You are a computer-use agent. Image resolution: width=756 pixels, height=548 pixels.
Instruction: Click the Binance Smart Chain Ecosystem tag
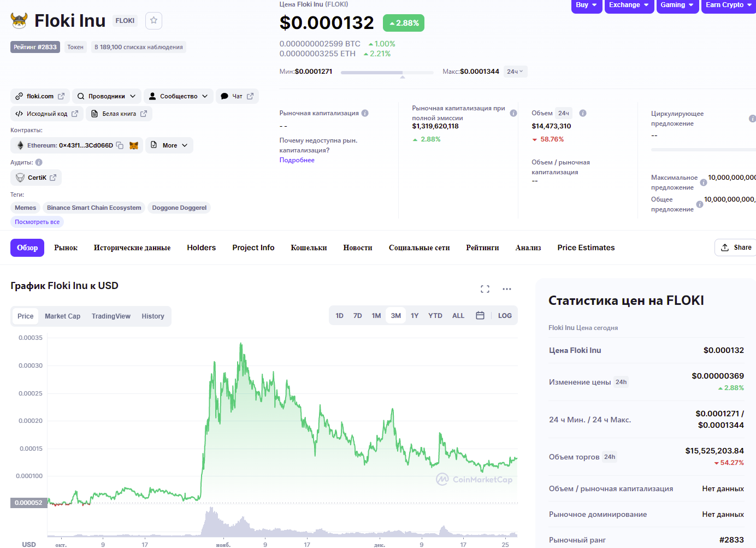pyautogui.click(x=94, y=208)
